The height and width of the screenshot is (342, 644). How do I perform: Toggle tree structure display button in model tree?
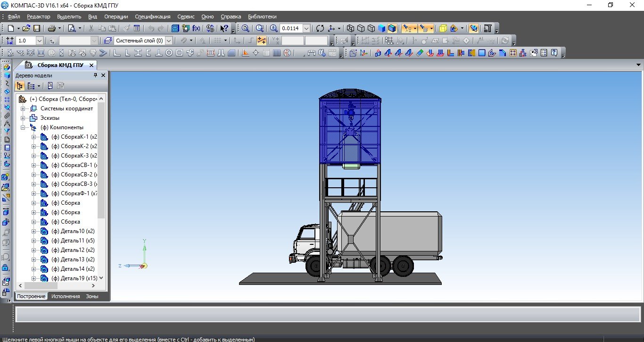pyautogui.click(x=20, y=86)
